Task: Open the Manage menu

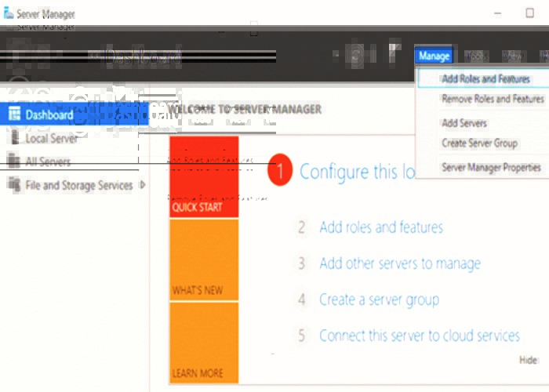Action: (x=434, y=56)
